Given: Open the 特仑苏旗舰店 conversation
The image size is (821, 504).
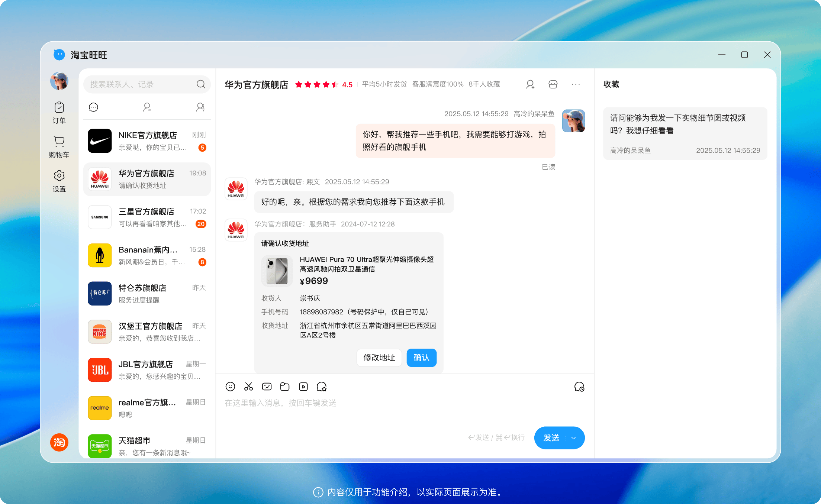Looking at the screenshot, I should (147, 294).
